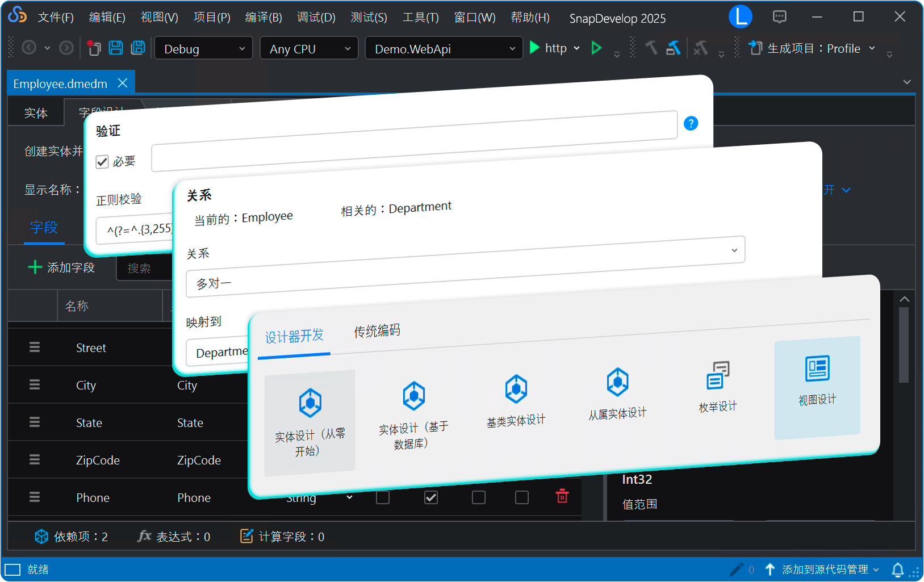The image size is (924, 582).
Task: Enable the 必要 validation checkbox
Action: tap(102, 161)
